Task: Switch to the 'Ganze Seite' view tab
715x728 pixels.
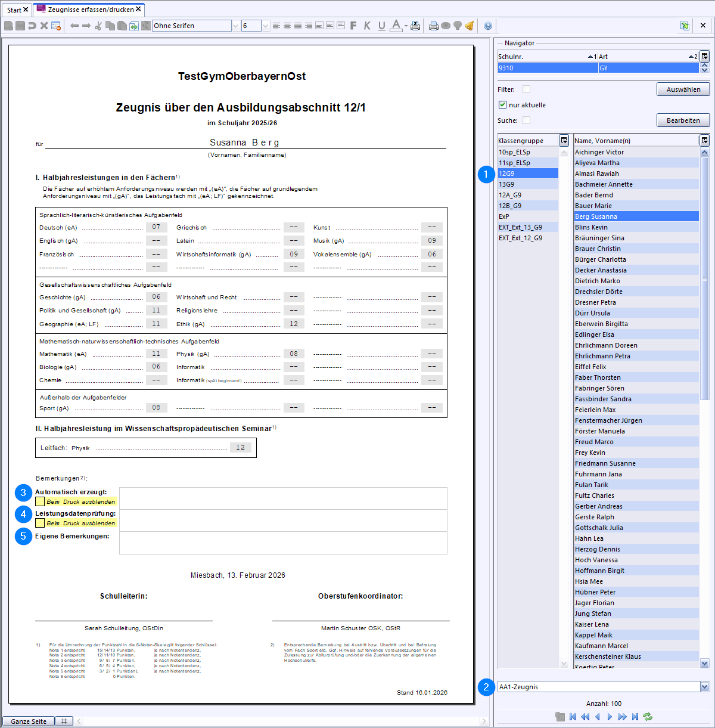Action: (x=28, y=721)
